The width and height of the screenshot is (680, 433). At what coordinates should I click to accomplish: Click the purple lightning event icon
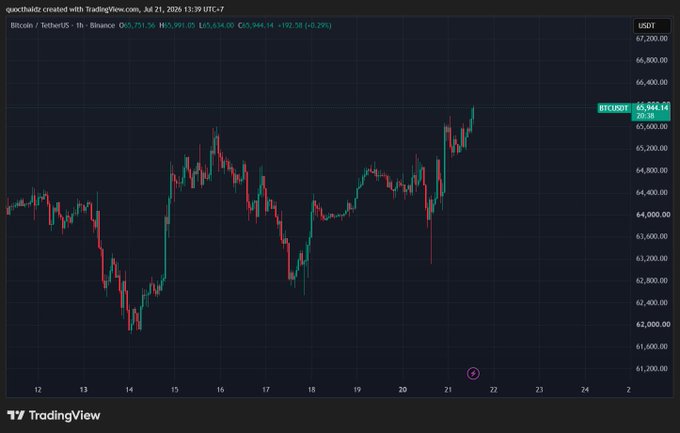click(473, 373)
